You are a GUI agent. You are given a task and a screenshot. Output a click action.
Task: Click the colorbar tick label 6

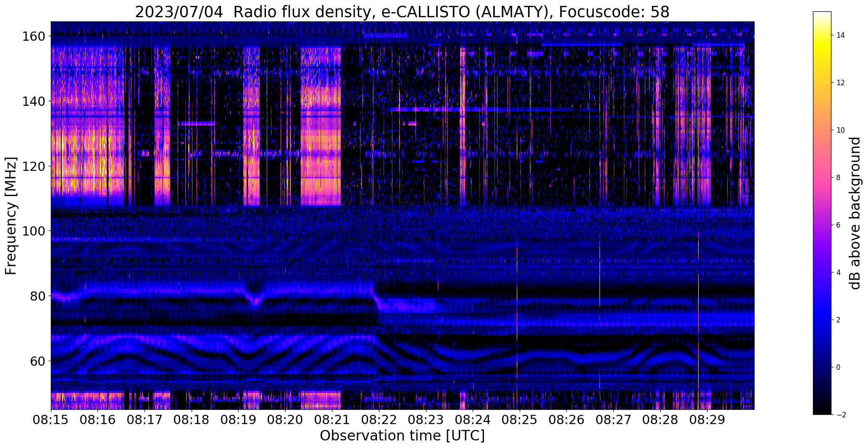[839, 225]
